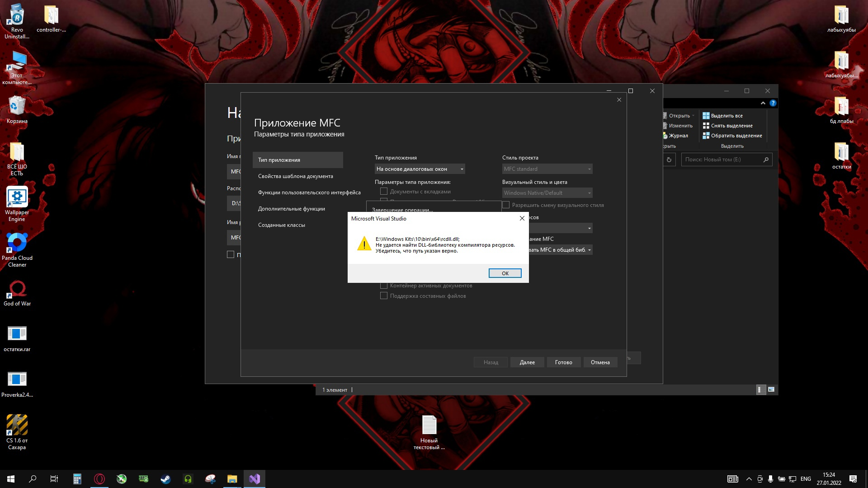
Task: Open Task View on the taskbar
Action: pyautogui.click(x=54, y=479)
